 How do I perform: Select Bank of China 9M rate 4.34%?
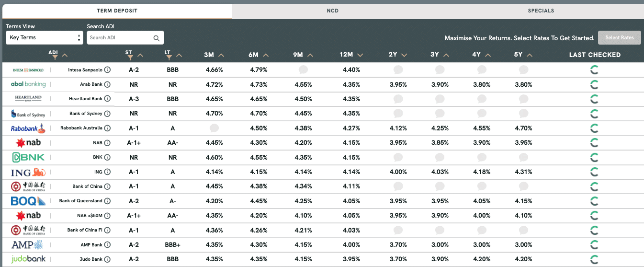pos(303,186)
